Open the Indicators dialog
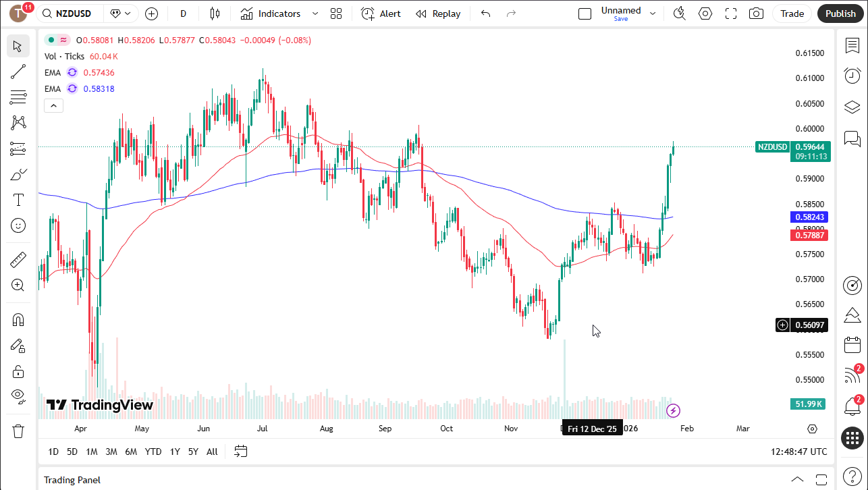The image size is (868, 490). (x=271, y=13)
